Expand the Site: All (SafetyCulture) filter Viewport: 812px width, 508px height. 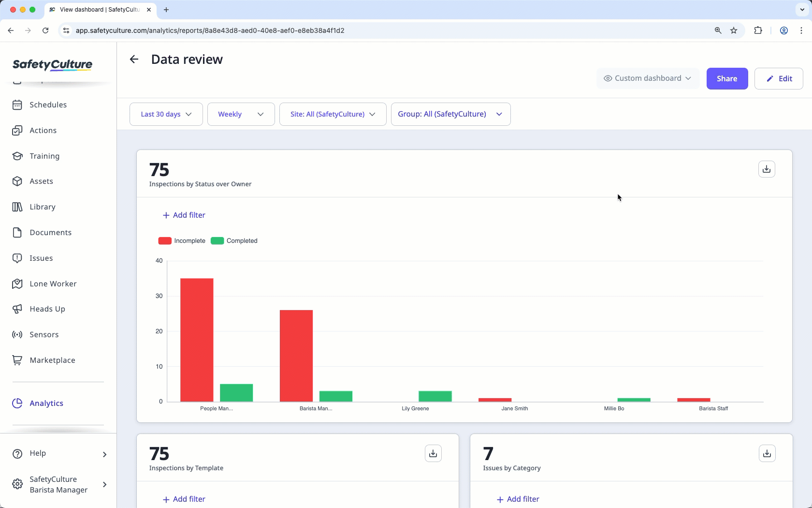[333, 114]
